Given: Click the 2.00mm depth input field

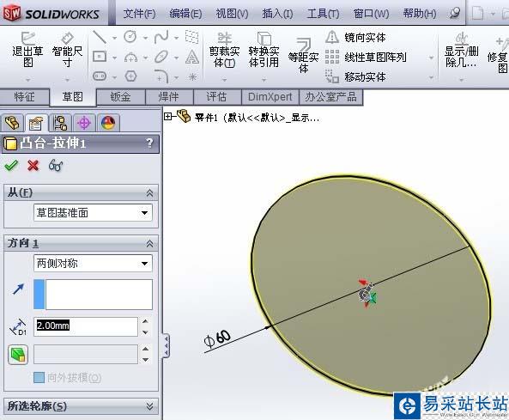Looking at the screenshot, I should (86, 326).
